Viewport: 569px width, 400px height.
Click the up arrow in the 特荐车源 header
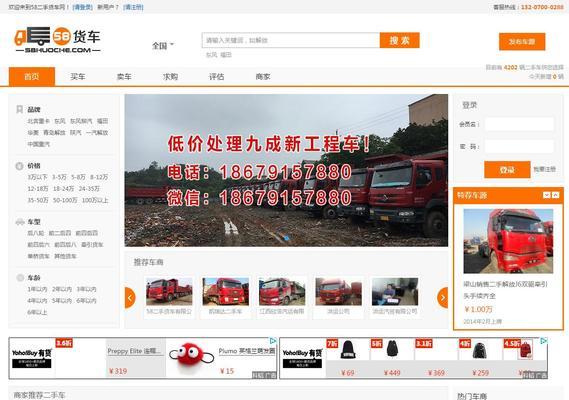[x=556, y=195]
